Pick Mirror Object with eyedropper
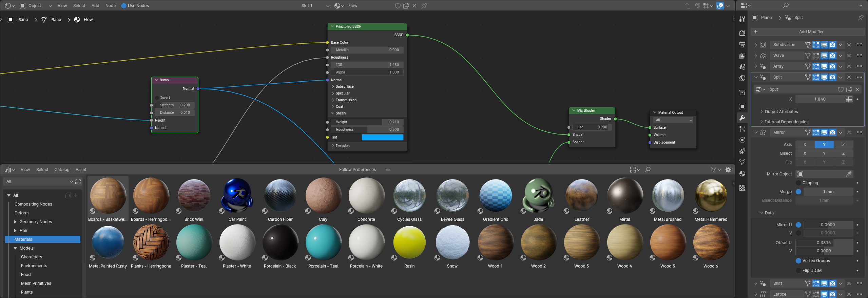 click(849, 174)
